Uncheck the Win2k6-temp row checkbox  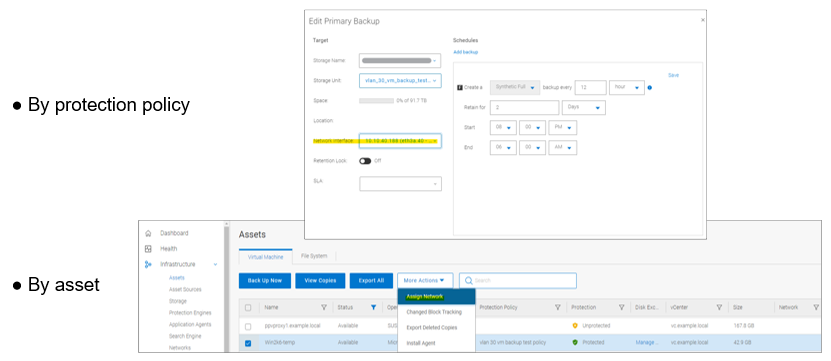point(248,343)
